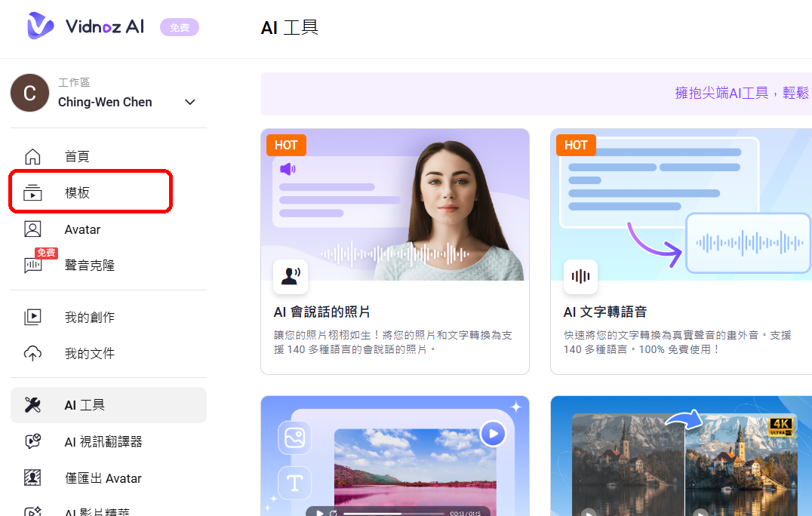The width and height of the screenshot is (812, 516).
Task: Click the 免費 plan badge near logo
Action: [179, 27]
